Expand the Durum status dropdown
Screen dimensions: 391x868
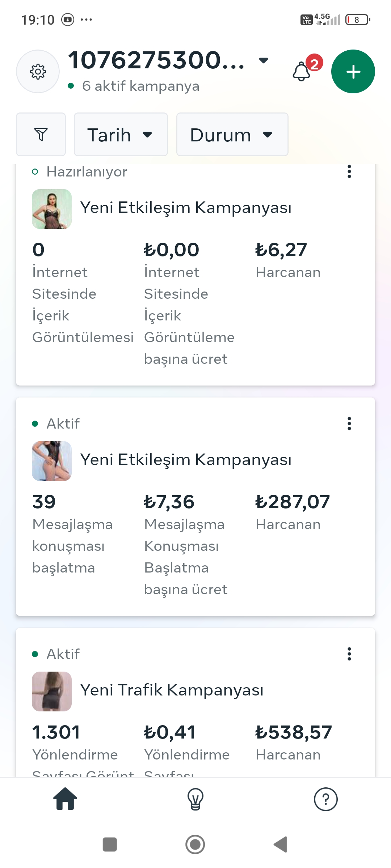(x=232, y=134)
